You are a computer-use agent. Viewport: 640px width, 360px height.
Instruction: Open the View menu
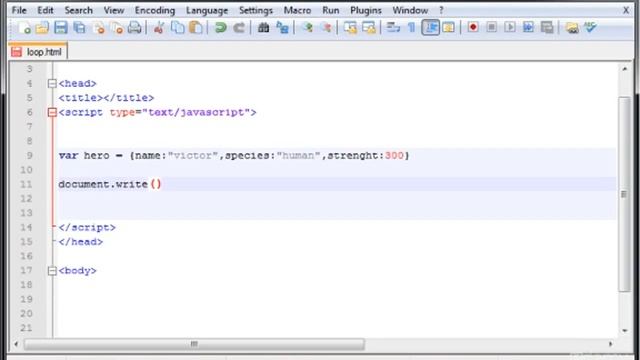[113, 10]
